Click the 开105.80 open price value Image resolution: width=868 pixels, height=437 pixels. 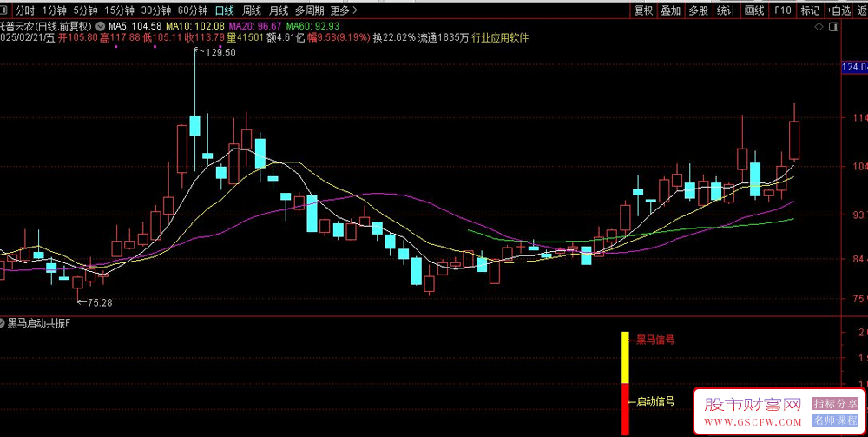point(78,37)
